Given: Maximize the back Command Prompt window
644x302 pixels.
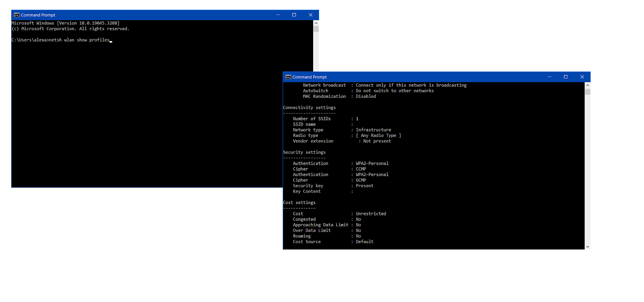Looking at the screenshot, I should [294, 15].
